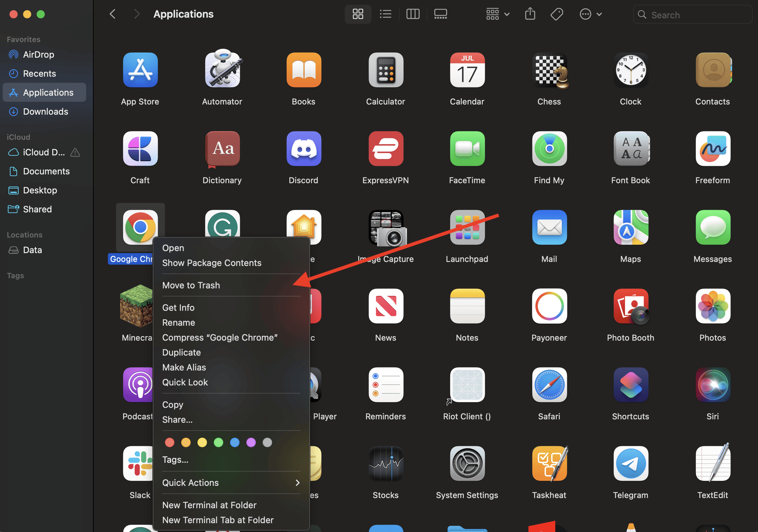
Task: Click the Edit Tags toolbar icon
Action: coord(556,14)
